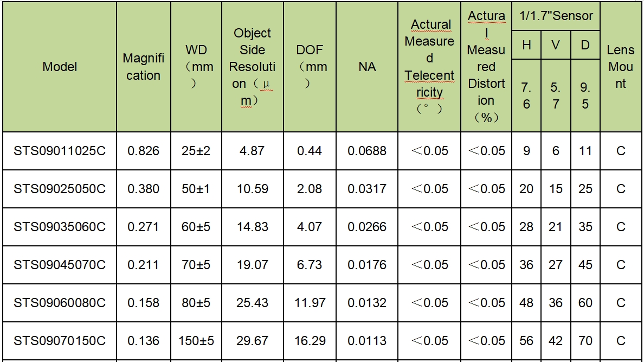Select the Lens Mount header
The width and height of the screenshot is (644, 362).
point(620,67)
